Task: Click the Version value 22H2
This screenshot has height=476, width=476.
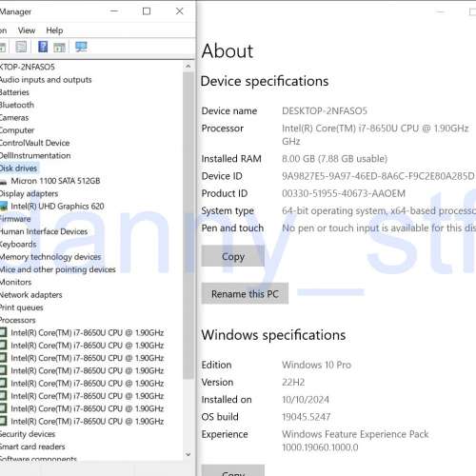Action: 293,382
